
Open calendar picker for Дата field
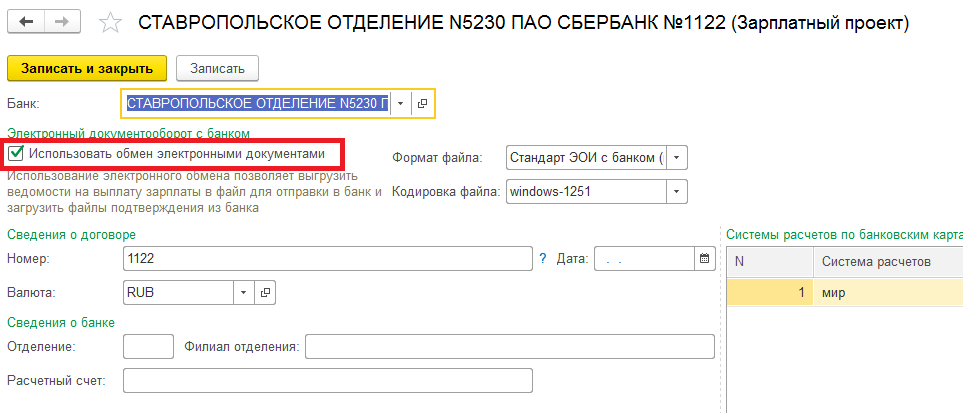(704, 259)
